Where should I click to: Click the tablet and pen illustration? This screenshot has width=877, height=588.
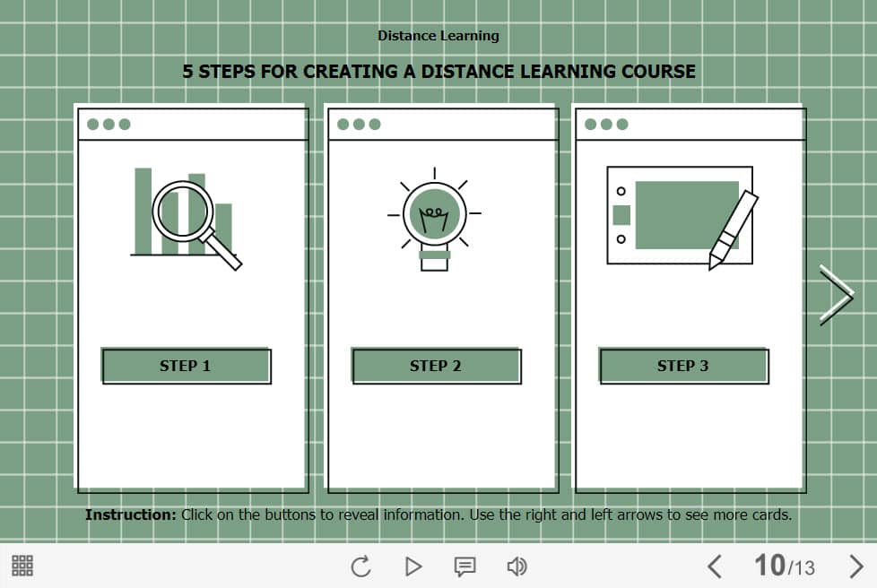pos(682,216)
